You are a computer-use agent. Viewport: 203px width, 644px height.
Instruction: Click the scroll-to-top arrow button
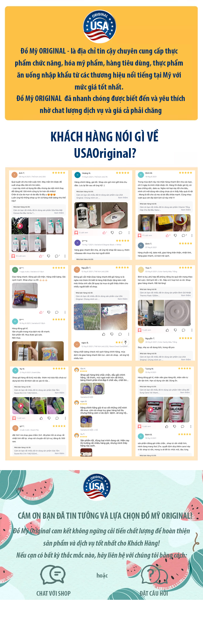125,342
